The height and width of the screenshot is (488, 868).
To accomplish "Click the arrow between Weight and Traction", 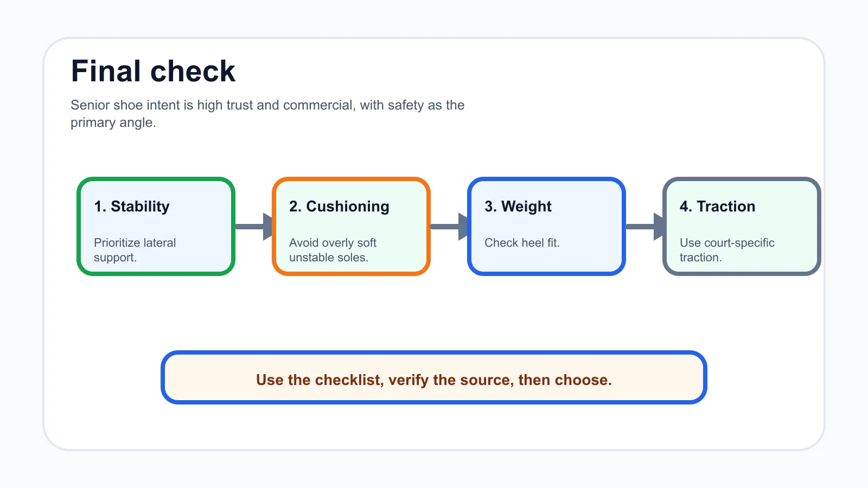I will [644, 226].
